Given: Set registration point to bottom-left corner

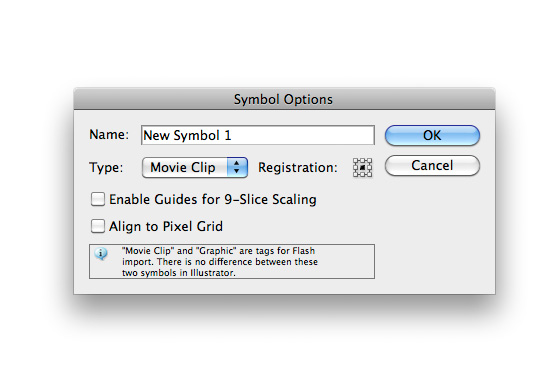Looking at the screenshot, I should pyautogui.click(x=356, y=174).
